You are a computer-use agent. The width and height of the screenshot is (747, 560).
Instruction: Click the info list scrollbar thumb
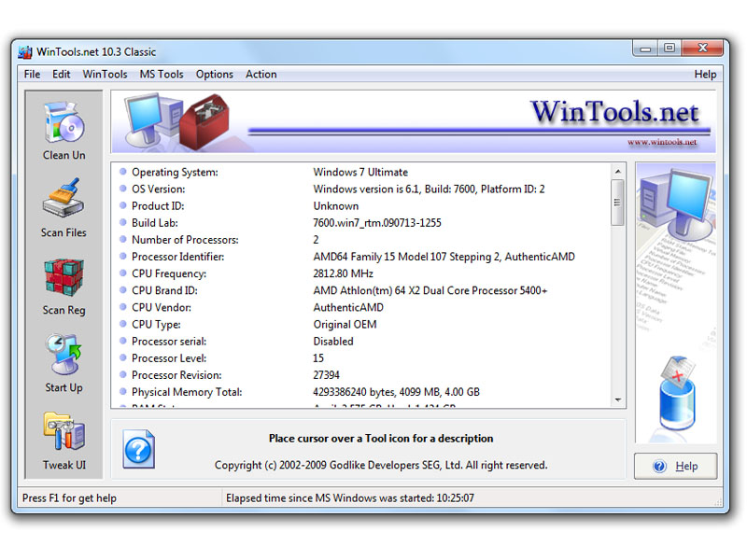pyautogui.click(x=617, y=203)
